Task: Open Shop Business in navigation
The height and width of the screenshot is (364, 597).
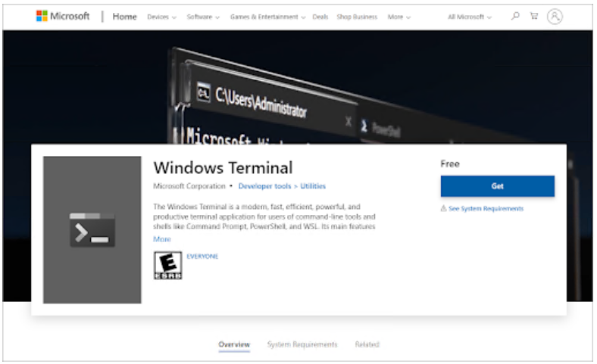Action: click(x=357, y=17)
